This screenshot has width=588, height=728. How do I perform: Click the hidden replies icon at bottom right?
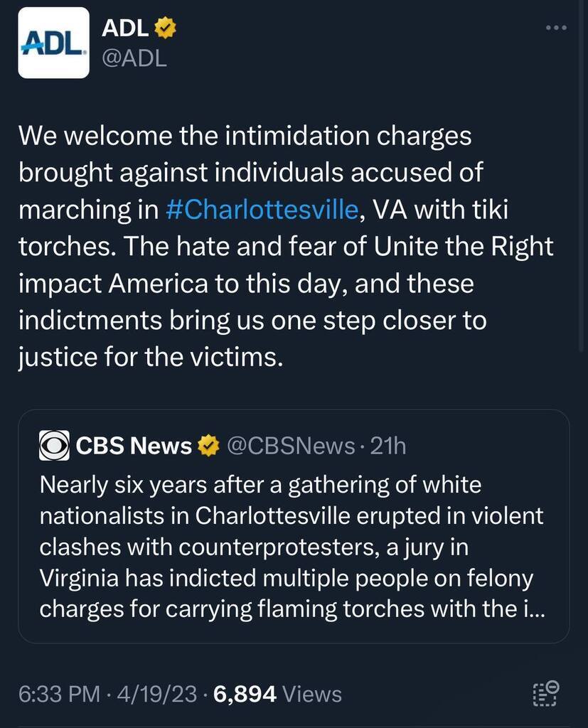545,694
